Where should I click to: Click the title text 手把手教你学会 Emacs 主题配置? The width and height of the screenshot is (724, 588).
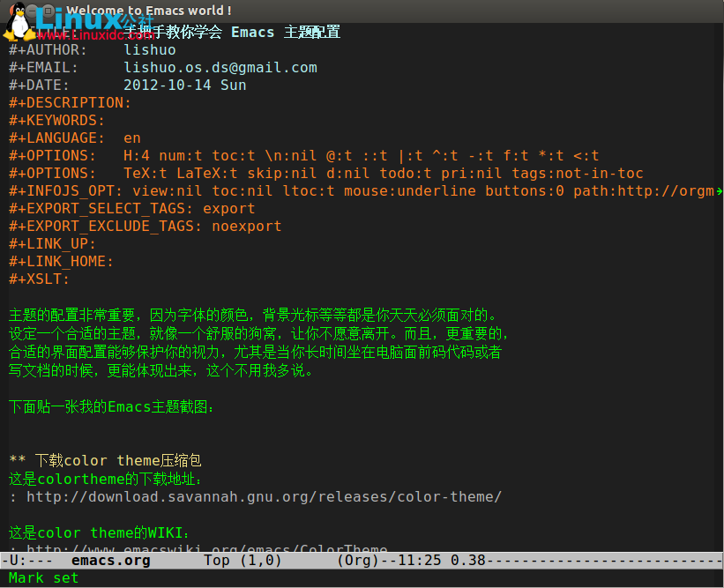[232, 32]
